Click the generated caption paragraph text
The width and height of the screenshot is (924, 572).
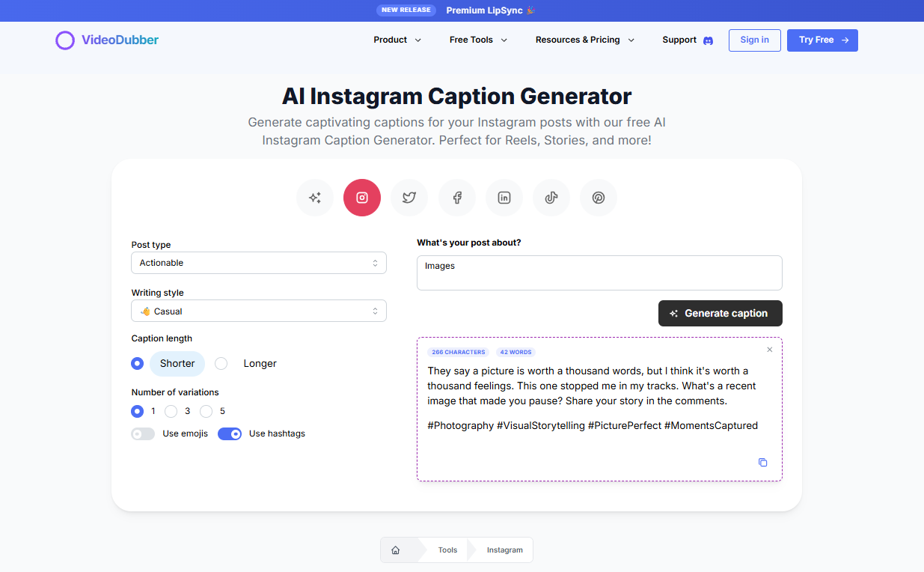592,386
